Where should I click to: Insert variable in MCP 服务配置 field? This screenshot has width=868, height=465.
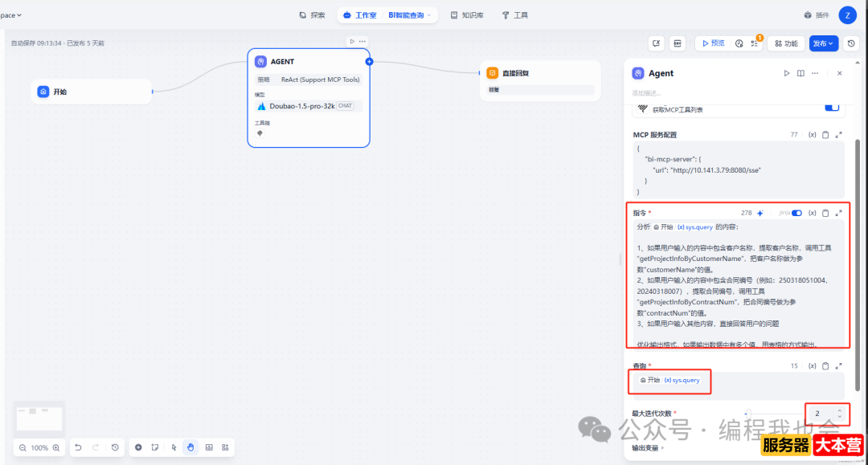pos(812,135)
